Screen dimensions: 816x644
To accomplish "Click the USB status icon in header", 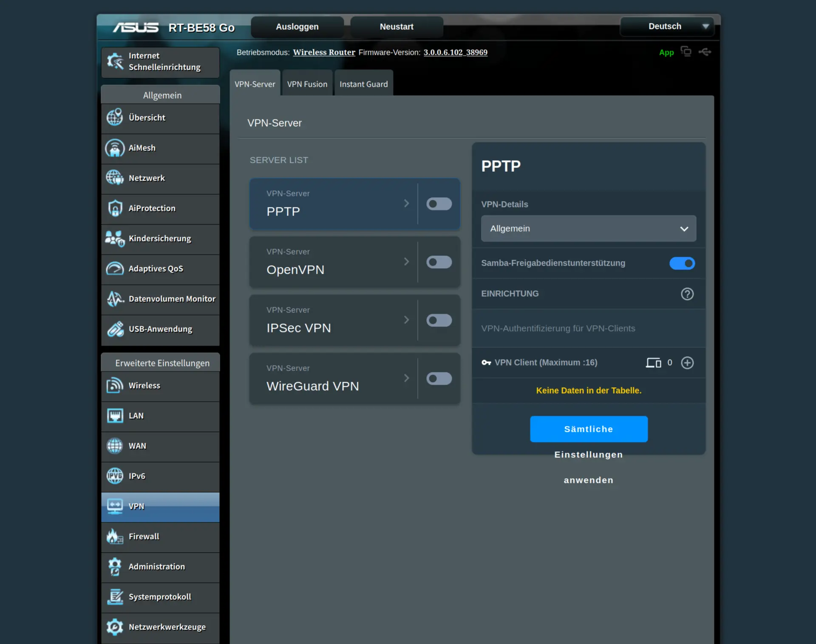I will 704,52.
